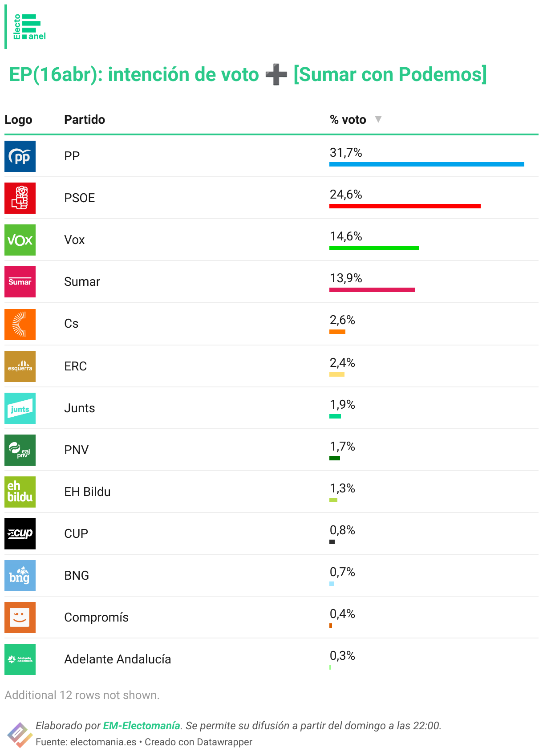Click the Junts party logo

(x=20, y=408)
